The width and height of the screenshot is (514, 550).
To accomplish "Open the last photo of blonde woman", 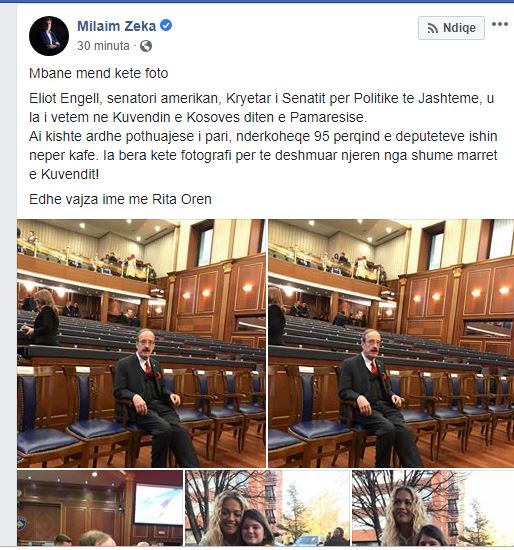I will click(433, 509).
